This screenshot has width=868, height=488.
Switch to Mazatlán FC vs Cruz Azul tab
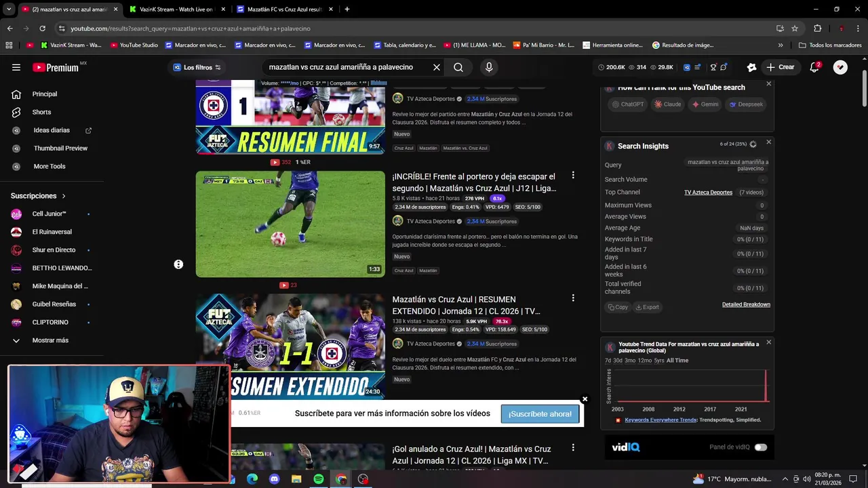(x=285, y=9)
